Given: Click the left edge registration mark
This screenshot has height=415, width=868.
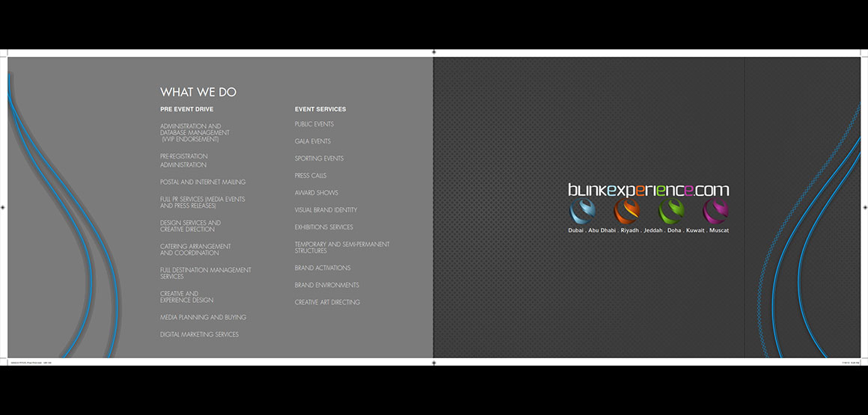Looking at the screenshot, I should coord(4,208).
